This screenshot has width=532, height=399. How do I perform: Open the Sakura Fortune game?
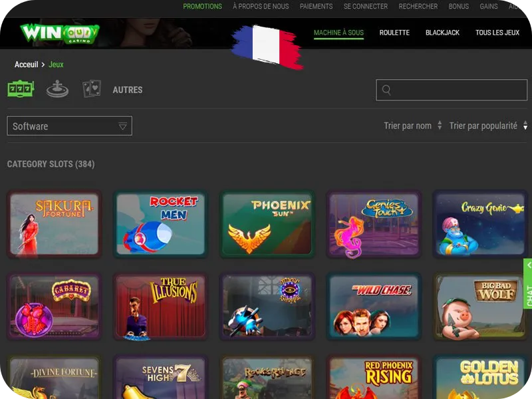click(55, 224)
